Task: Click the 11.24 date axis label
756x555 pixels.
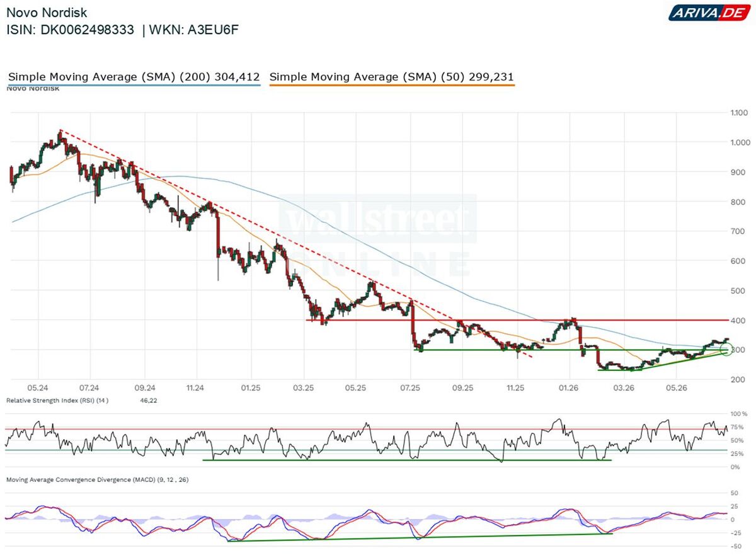Action: click(x=196, y=388)
